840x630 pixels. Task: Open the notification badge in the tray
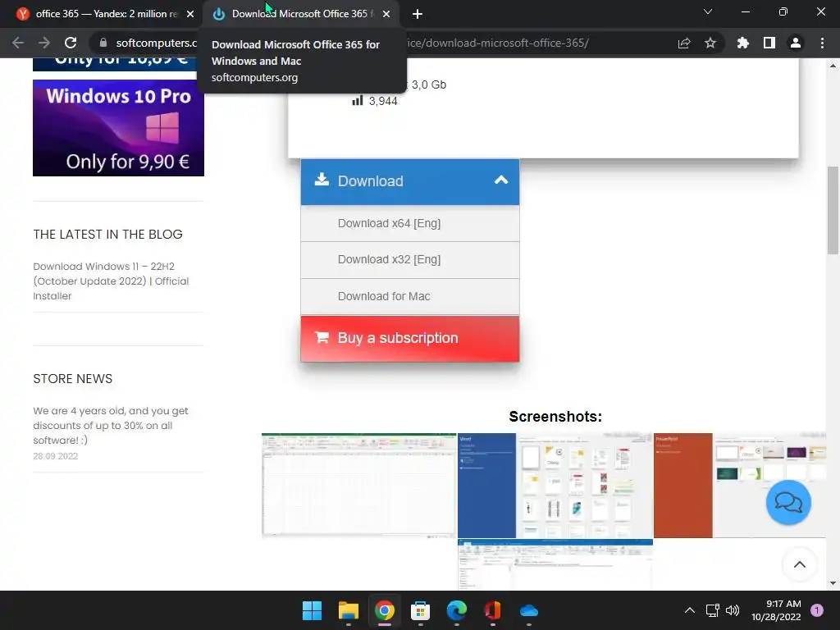[817, 610]
